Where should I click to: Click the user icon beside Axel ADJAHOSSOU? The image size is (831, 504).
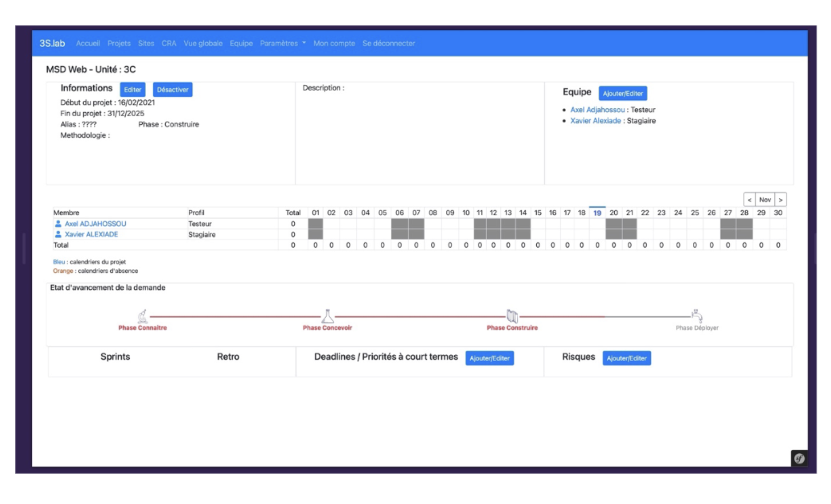(x=58, y=224)
